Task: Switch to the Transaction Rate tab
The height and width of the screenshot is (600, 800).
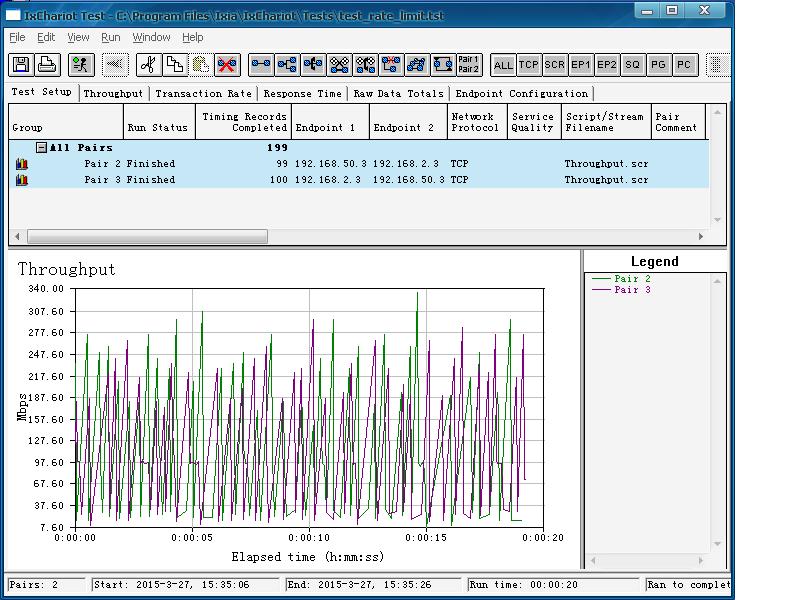Action: pyautogui.click(x=204, y=93)
